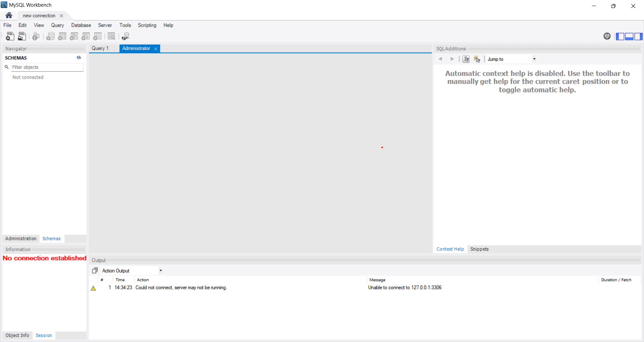The width and height of the screenshot is (644, 342).
Task: Open the File menu
Action: coord(7,25)
